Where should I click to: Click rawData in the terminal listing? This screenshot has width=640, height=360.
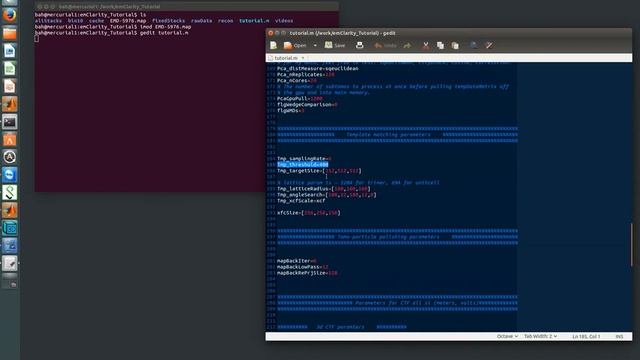202,21
